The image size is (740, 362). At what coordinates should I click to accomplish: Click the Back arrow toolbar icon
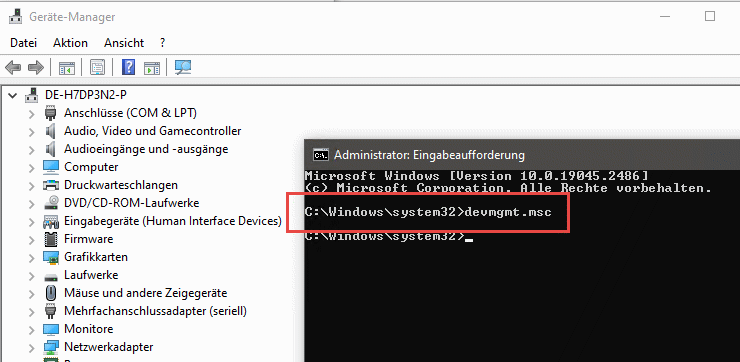13,67
